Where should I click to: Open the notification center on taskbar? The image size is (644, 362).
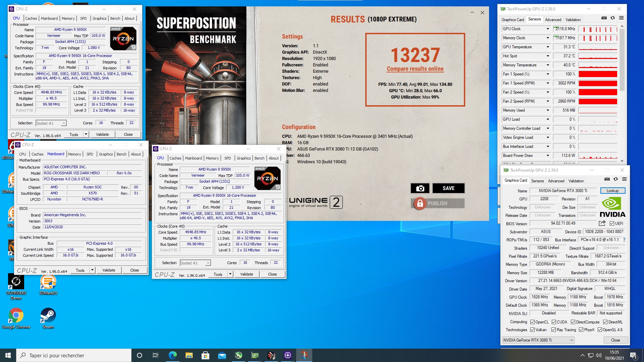click(633, 355)
